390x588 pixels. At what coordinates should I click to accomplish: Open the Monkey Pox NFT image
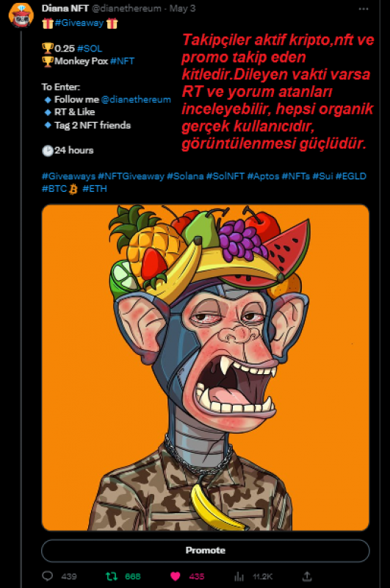pyautogui.click(x=206, y=367)
